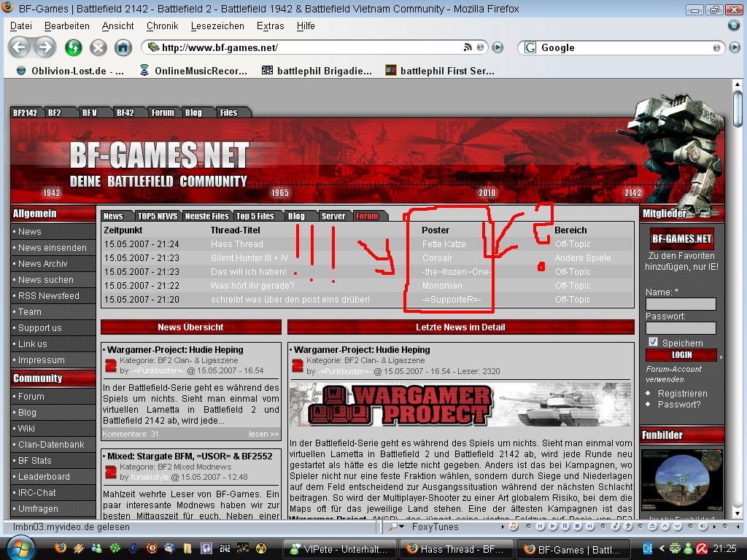The image size is (747, 560).
Task: Open the Hilfe menu
Action: click(x=306, y=26)
